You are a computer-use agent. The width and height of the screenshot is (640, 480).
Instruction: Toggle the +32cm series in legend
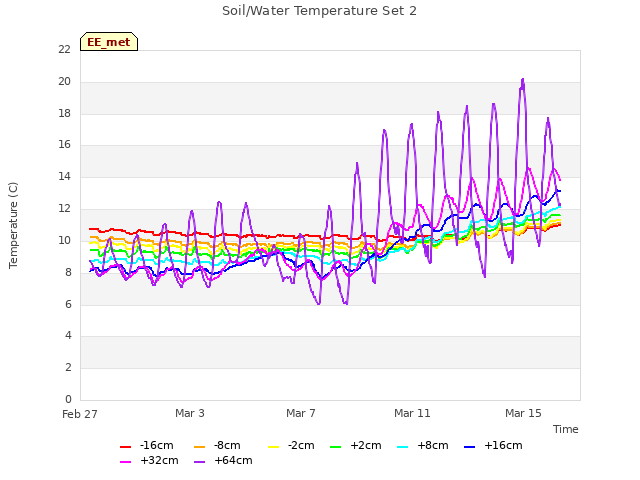click(149, 460)
